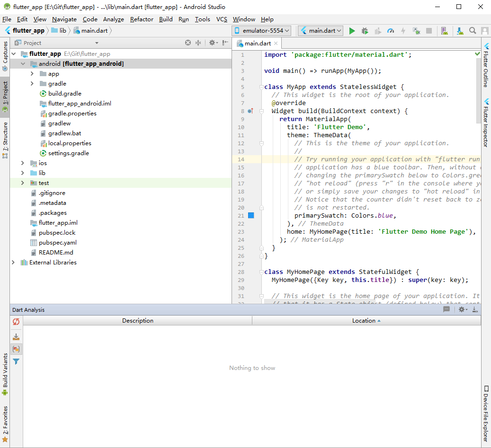Select settings.gradle in project tree
The height and width of the screenshot is (448, 491).
[69, 153]
